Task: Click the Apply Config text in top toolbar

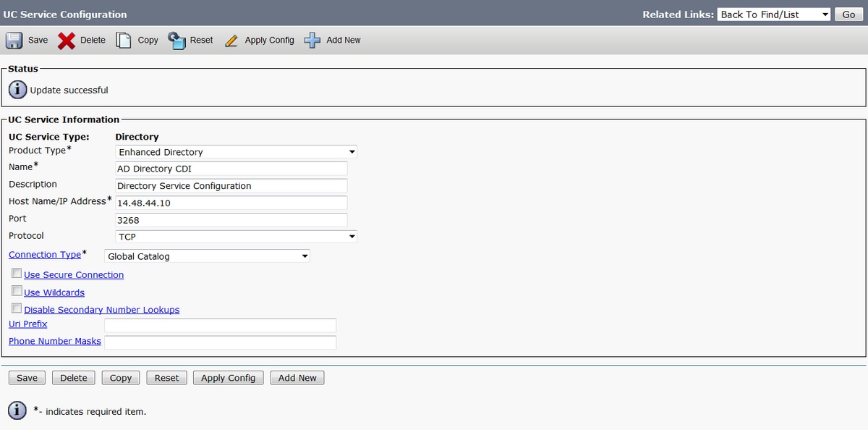Action: click(269, 40)
